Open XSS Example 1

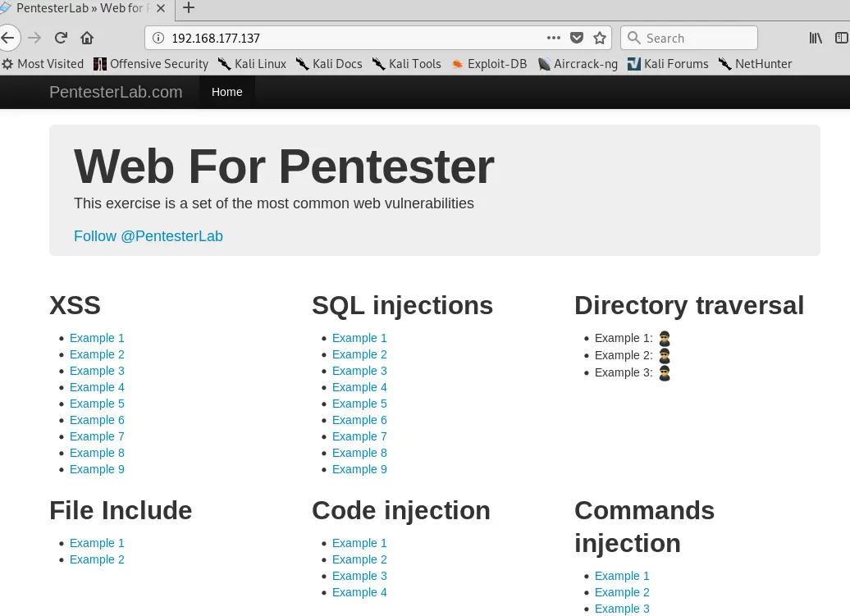(97, 338)
